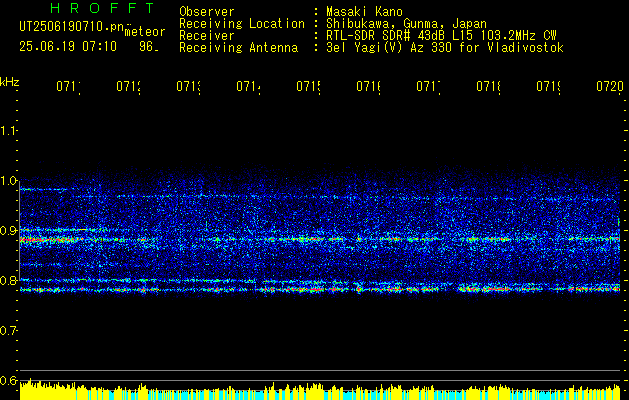Click the "Receiver" field label
The height and width of the screenshot is (400, 629).
[207, 36]
